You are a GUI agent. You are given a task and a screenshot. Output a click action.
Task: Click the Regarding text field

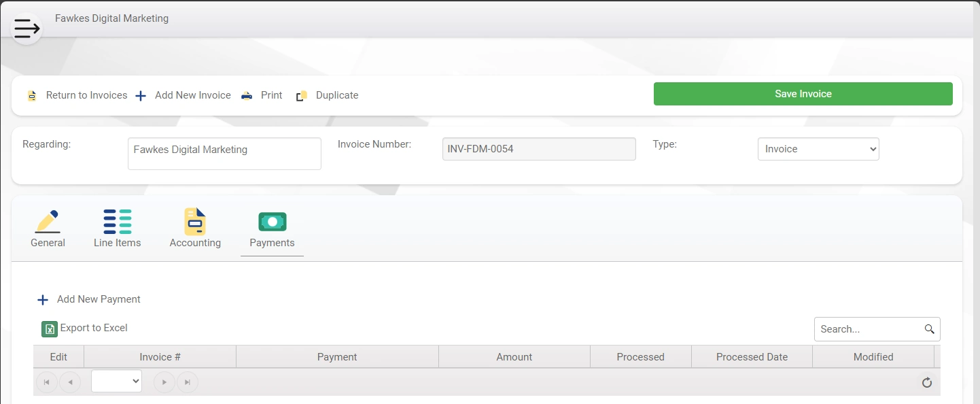[x=224, y=154]
